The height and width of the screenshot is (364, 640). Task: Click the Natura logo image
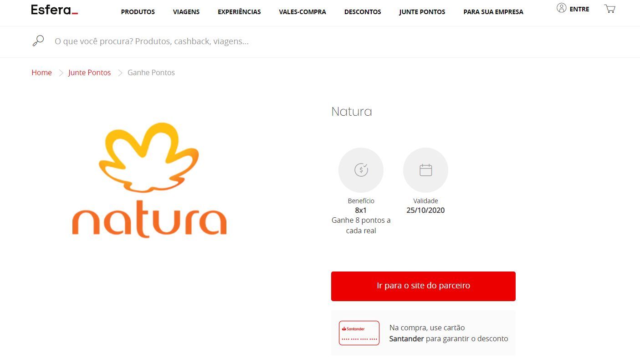[149, 180]
